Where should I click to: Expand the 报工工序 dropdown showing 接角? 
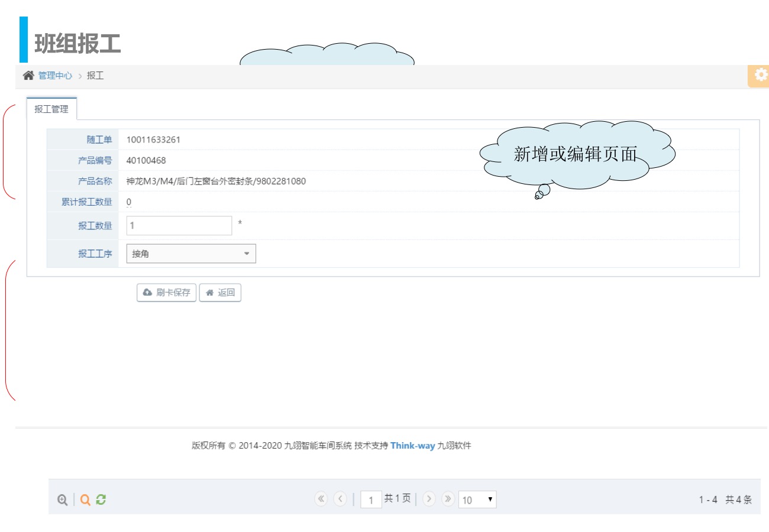click(191, 254)
